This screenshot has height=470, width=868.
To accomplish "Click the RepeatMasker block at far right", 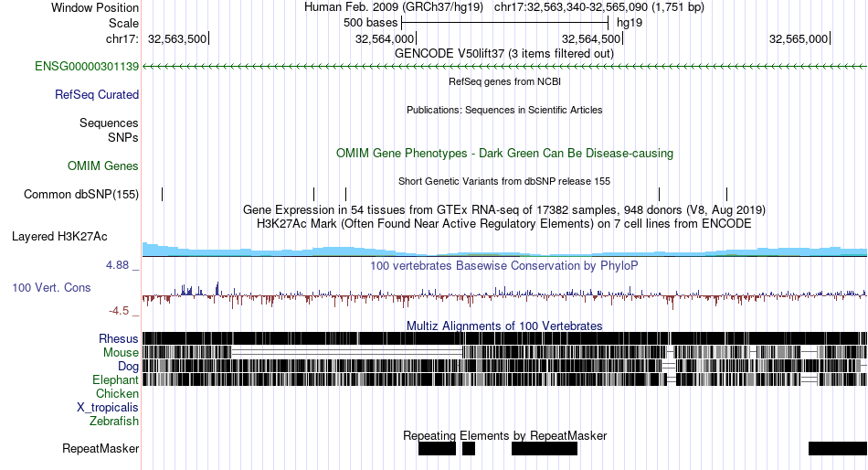I will pos(838,448).
